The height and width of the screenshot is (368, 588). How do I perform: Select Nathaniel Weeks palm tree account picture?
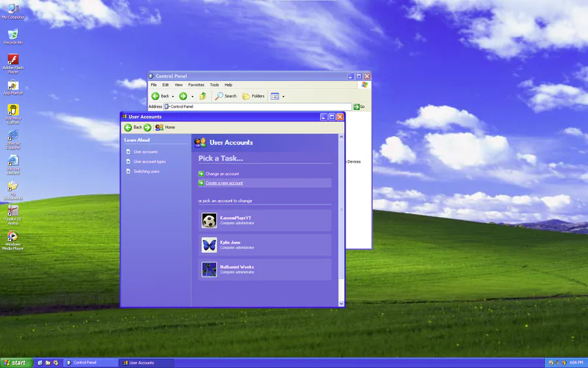(209, 269)
